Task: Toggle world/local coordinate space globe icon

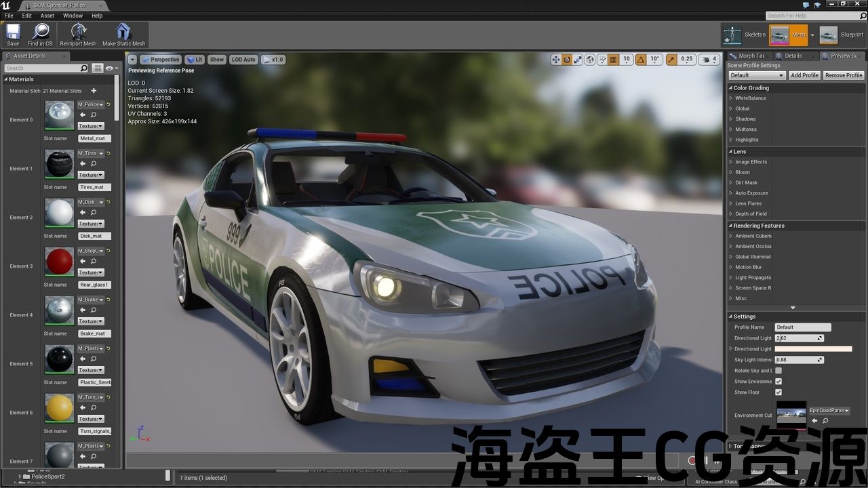Action: pyautogui.click(x=590, y=60)
